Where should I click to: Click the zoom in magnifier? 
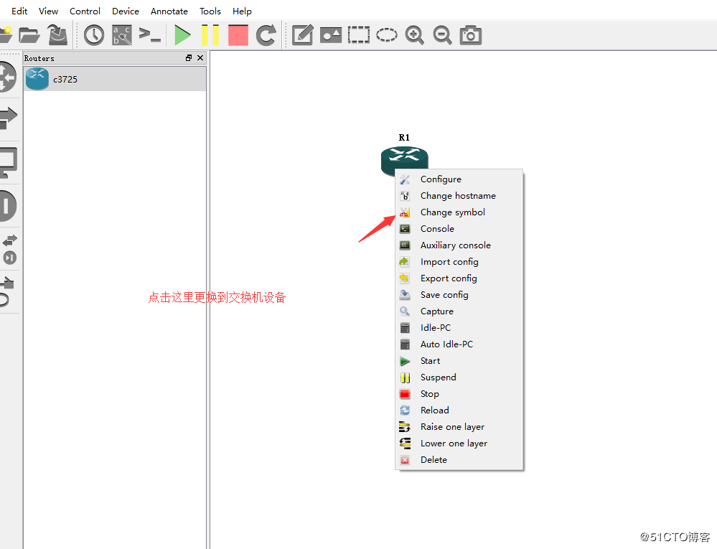click(414, 35)
